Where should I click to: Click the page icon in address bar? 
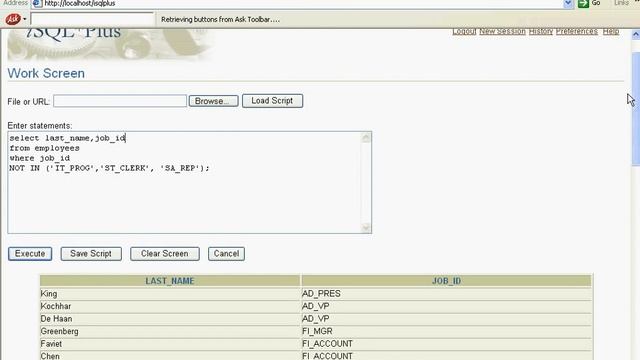click(x=37, y=4)
